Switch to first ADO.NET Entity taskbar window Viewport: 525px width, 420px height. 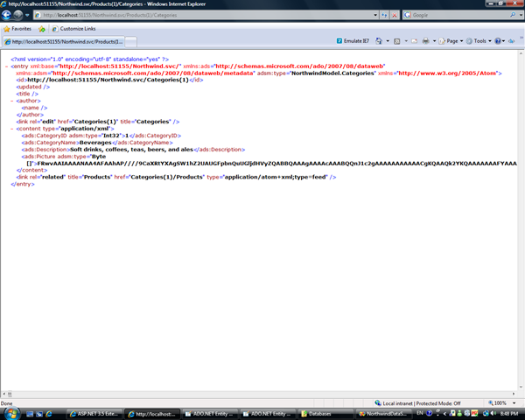click(x=210, y=414)
